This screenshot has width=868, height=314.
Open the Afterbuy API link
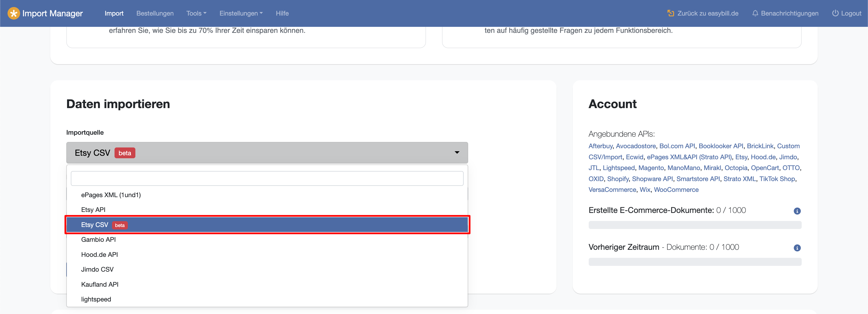click(x=601, y=146)
